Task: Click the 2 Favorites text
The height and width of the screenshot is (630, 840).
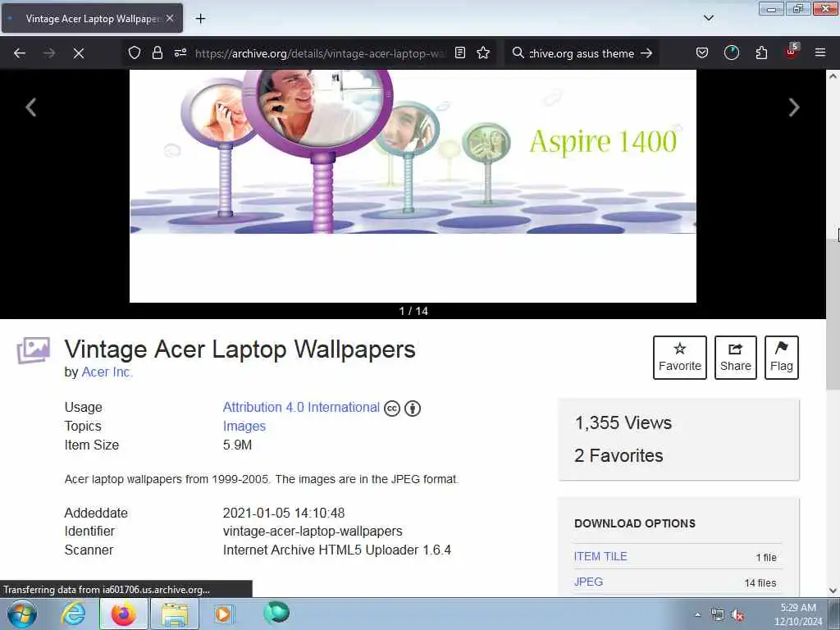Action: coord(619,455)
